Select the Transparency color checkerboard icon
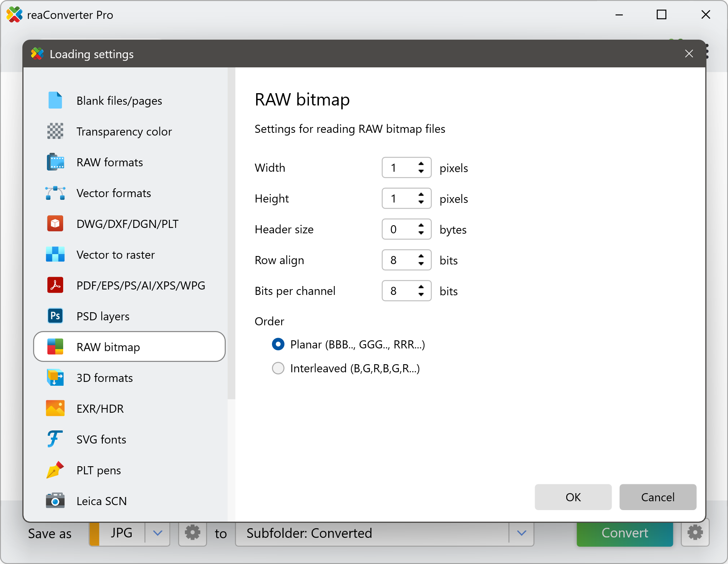This screenshot has height=564, width=728. [x=55, y=131]
